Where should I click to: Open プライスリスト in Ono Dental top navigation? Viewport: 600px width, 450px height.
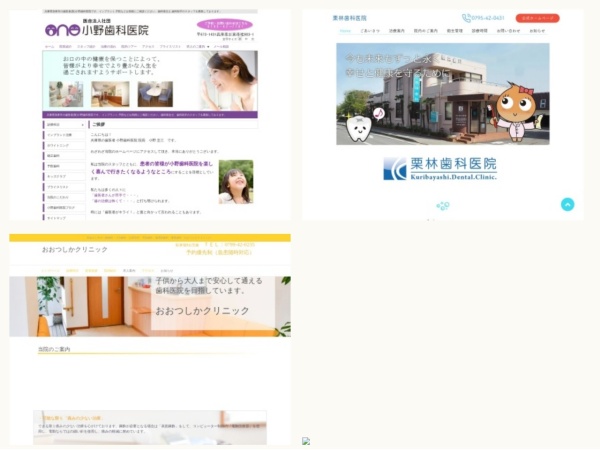170,46
